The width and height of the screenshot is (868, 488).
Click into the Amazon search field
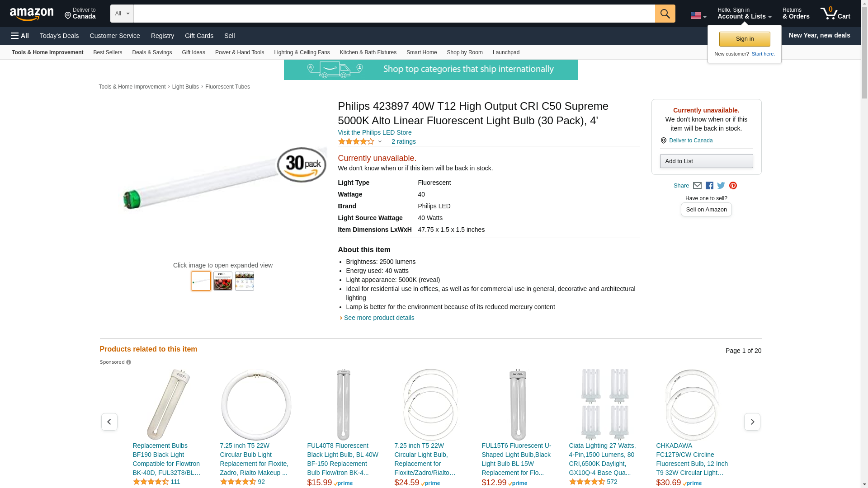[x=393, y=14]
